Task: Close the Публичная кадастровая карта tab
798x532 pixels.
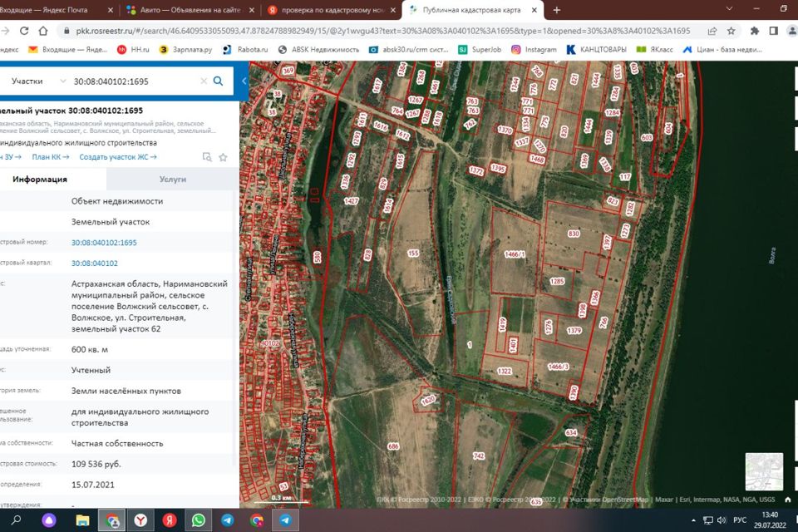Action: pos(534,10)
